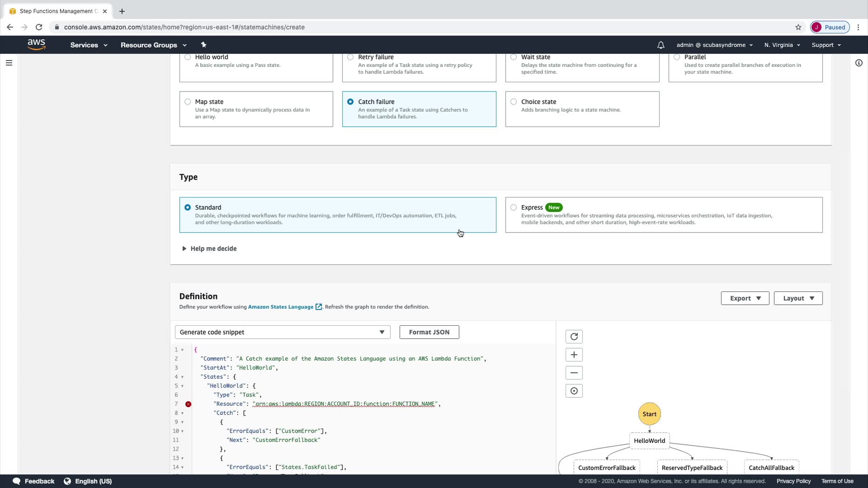Collapse the Catch array on line 8
This screenshot has width=868, height=488.
click(182, 413)
